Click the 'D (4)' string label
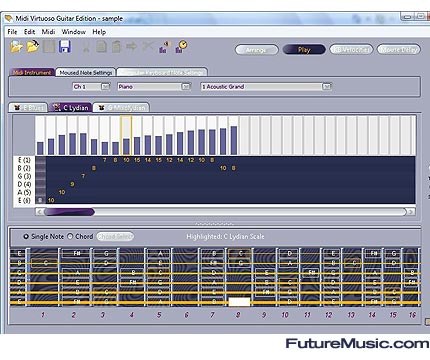430x360 pixels. pyautogui.click(x=24, y=184)
